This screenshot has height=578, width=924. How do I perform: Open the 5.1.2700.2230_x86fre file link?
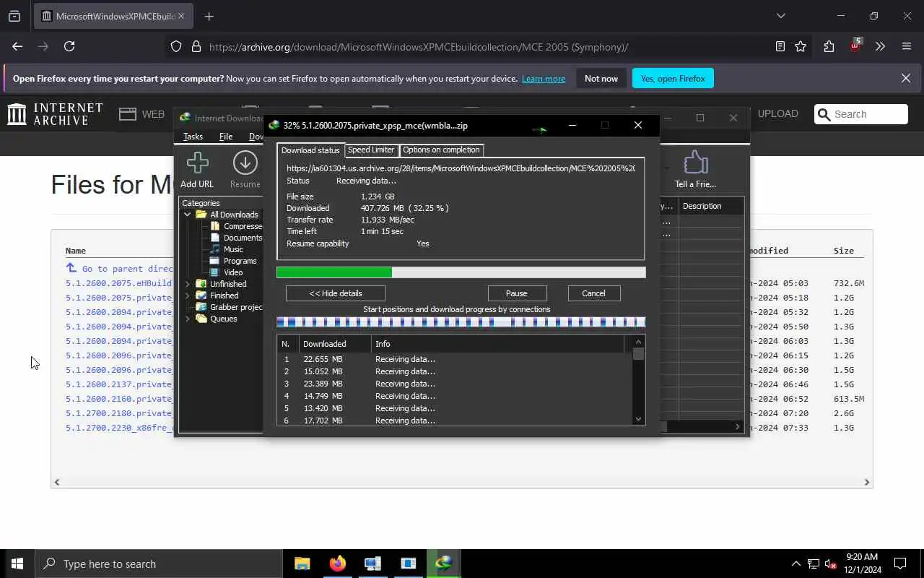pyautogui.click(x=119, y=428)
